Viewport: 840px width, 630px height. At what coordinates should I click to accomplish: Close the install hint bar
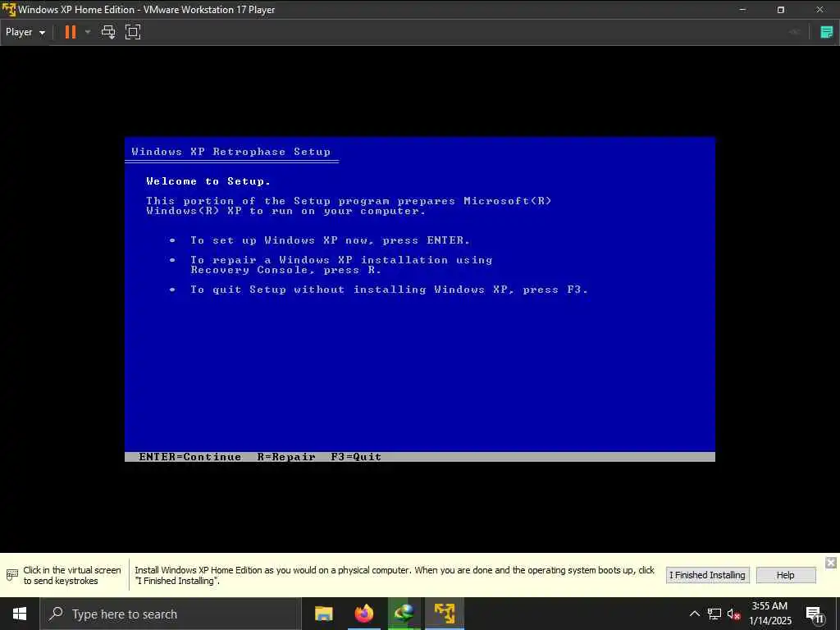(x=830, y=562)
